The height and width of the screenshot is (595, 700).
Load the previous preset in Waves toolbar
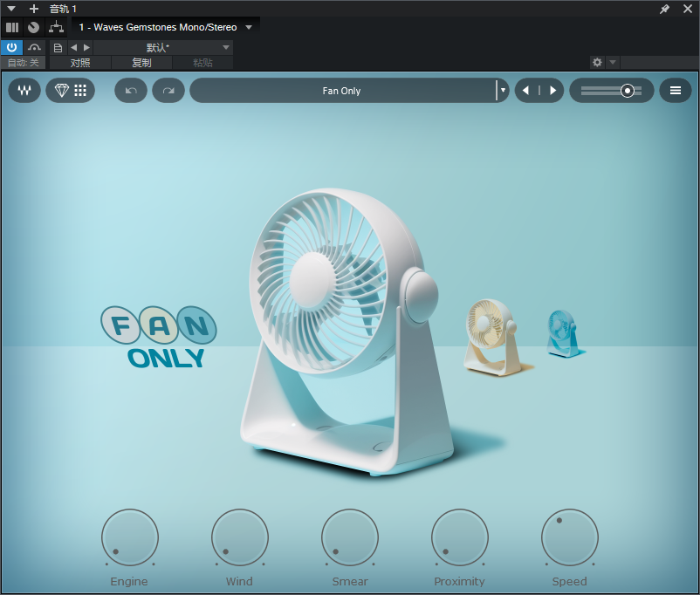pos(526,91)
